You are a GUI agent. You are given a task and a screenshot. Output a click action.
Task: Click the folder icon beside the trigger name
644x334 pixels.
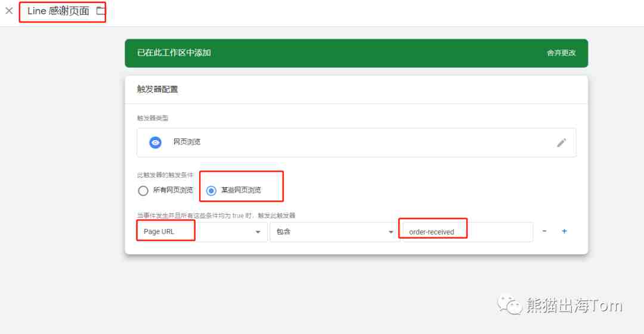[100, 11]
